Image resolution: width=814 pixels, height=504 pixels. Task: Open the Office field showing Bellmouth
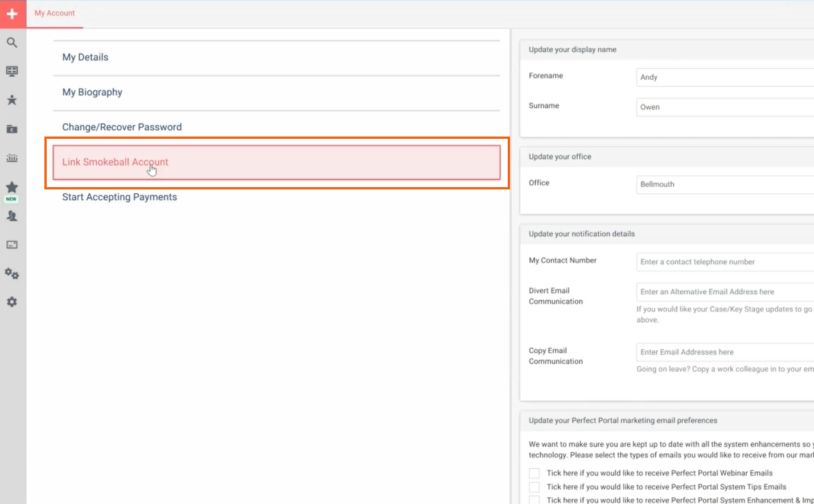724,184
